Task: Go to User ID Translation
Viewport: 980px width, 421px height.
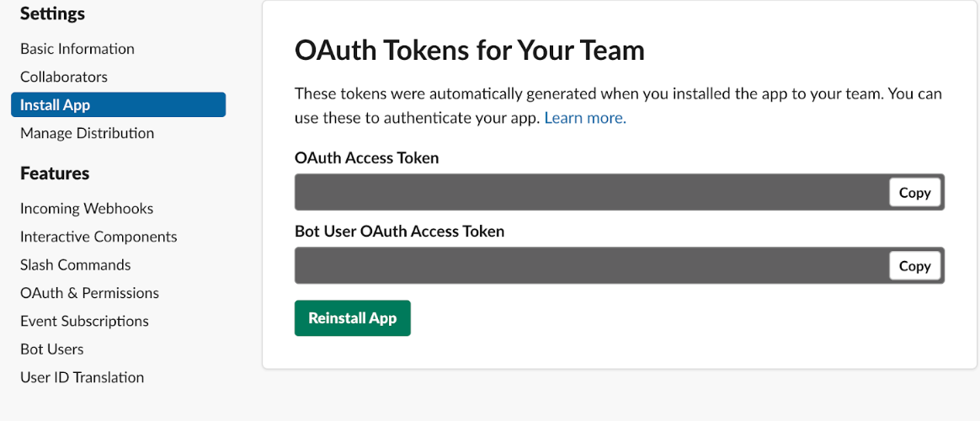Action: 83,377
